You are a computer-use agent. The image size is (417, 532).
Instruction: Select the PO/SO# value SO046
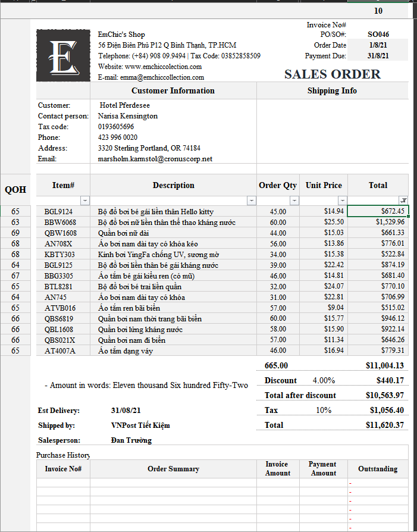[378, 35]
